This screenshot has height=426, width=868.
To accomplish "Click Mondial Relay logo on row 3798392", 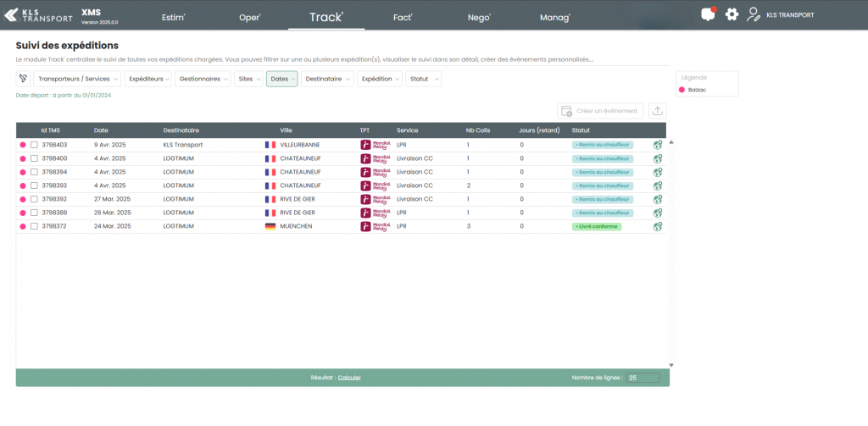I will (376, 199).
